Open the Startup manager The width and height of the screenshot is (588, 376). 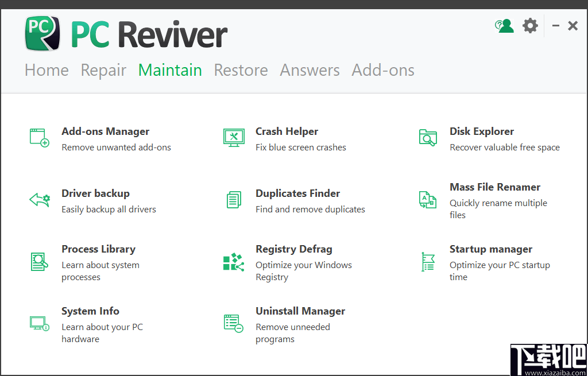(x=490, y=249)
